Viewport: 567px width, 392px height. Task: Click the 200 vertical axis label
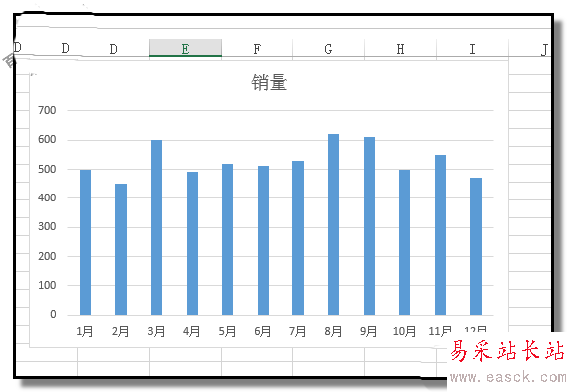pos(47,256)
